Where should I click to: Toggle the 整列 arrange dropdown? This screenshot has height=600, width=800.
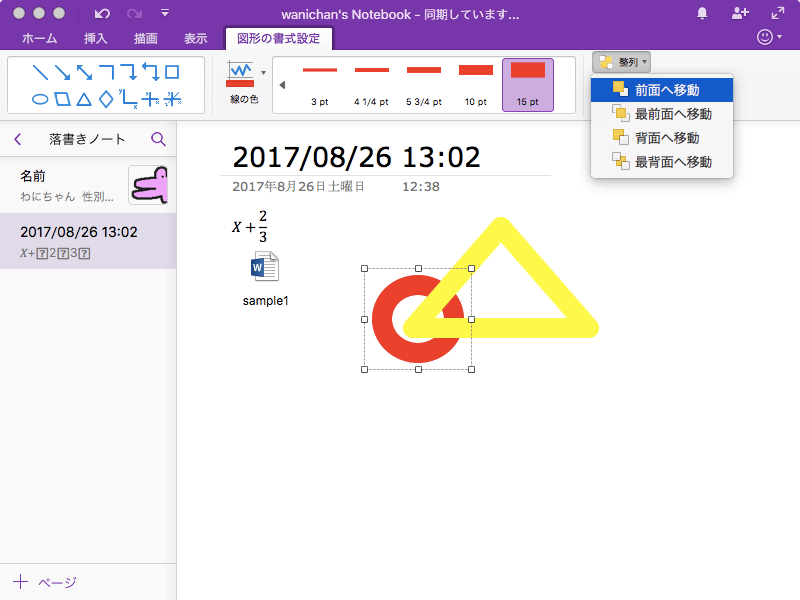[x=621, y=62]
